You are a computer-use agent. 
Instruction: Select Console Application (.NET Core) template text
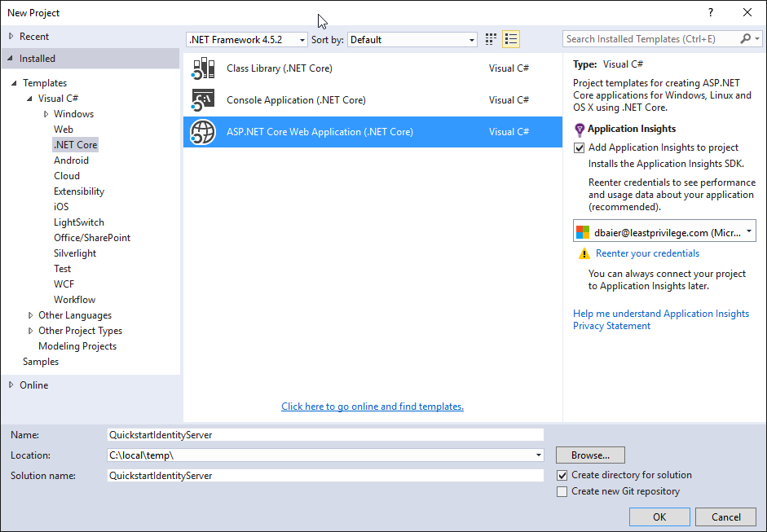[x=296, y=100]
